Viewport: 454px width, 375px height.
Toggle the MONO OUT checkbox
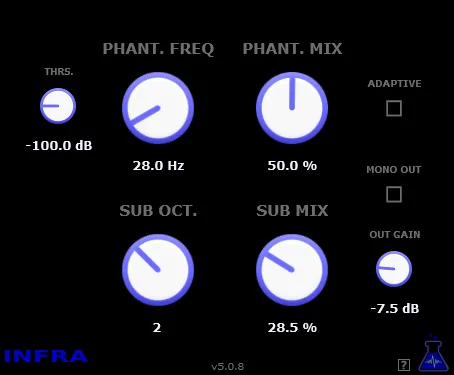click(x=394, y=194)
